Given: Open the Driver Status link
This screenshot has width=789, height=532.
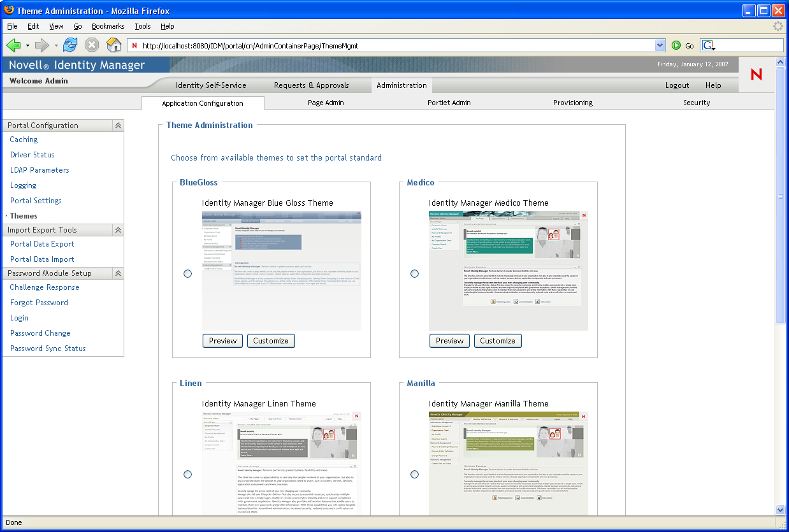Looking at the screenshot, I should pos(33,155).
